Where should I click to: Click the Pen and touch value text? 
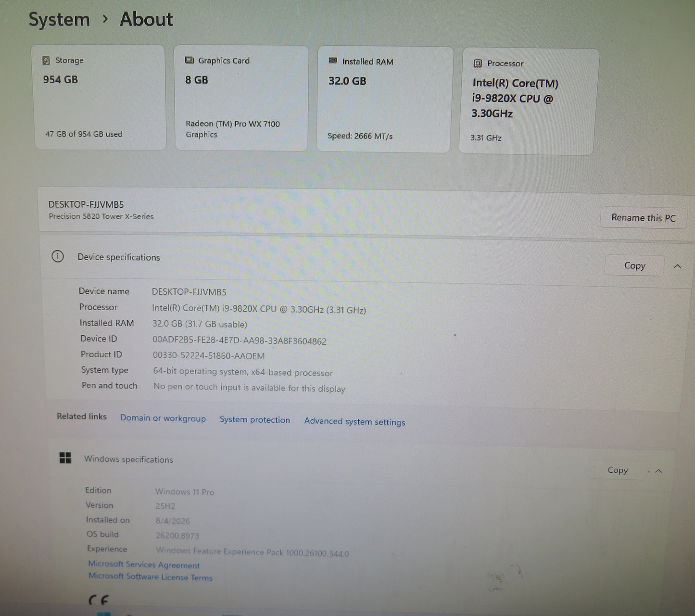[249, 388]
